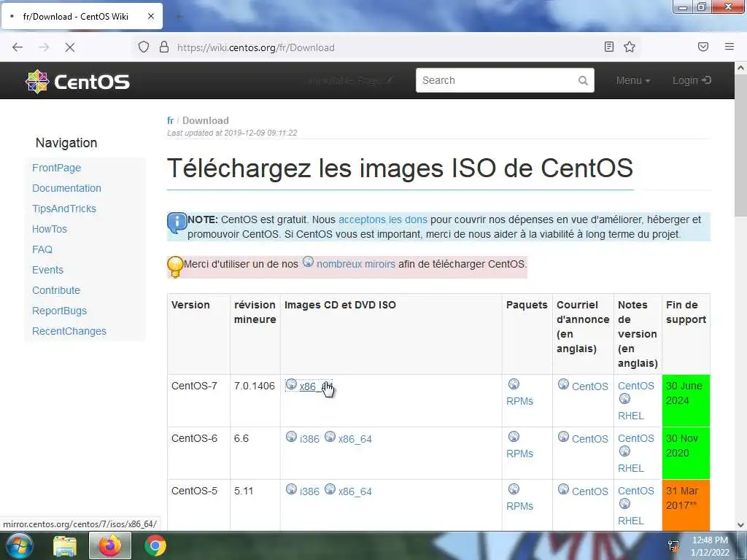Click the browser Back arrow
747x560 pixels.
click(x=18, y=47)
